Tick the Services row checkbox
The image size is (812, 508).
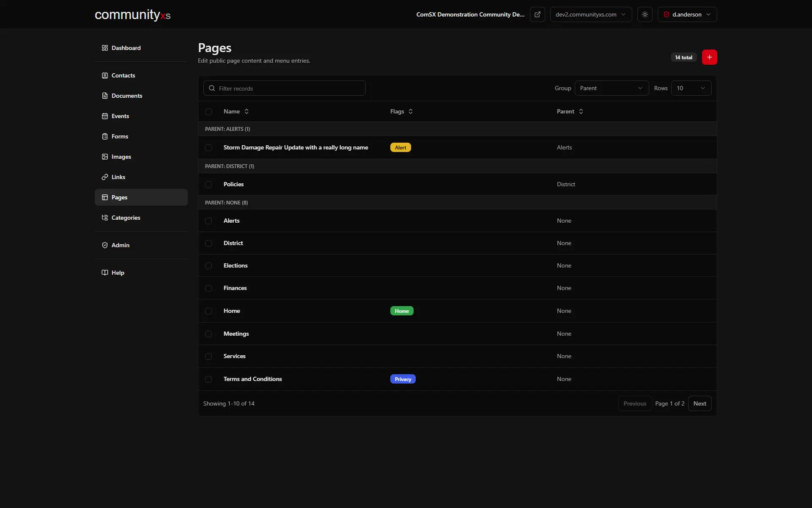click(x=208, y=356)
